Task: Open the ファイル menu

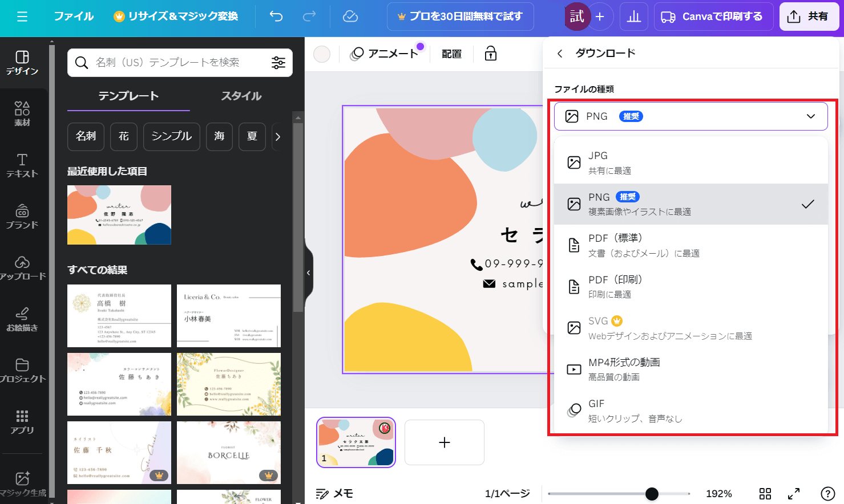Action: tap(74, 17)
